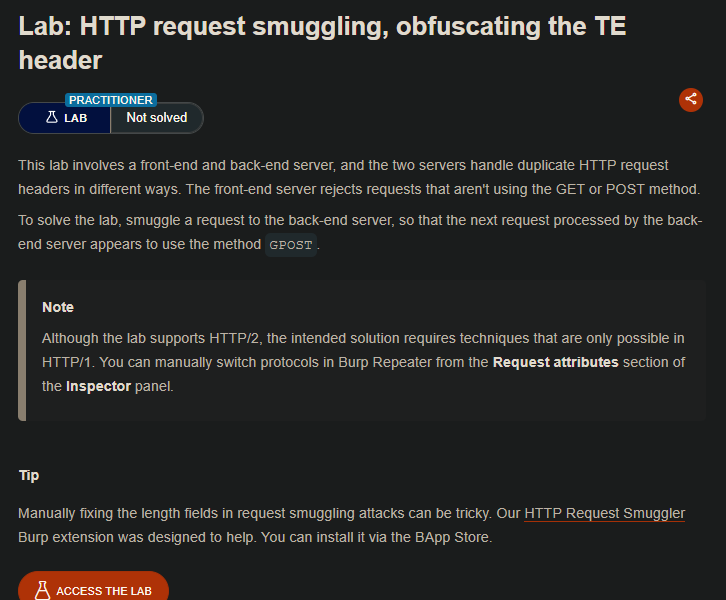This screenshot has width=726, height=600.
Task: Click the flask icon on Access the Lab button
Action: [x=42, y=590]
